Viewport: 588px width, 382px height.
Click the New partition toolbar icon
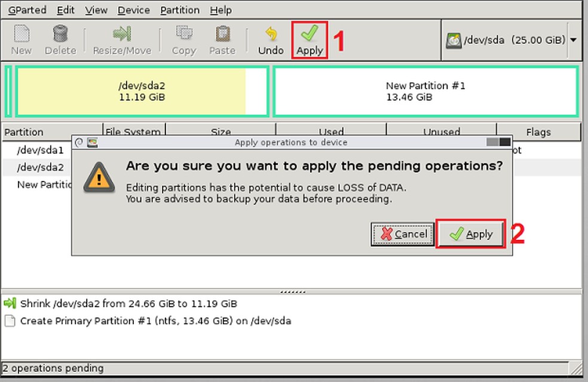pyautogui.click(x=22, y=40)
